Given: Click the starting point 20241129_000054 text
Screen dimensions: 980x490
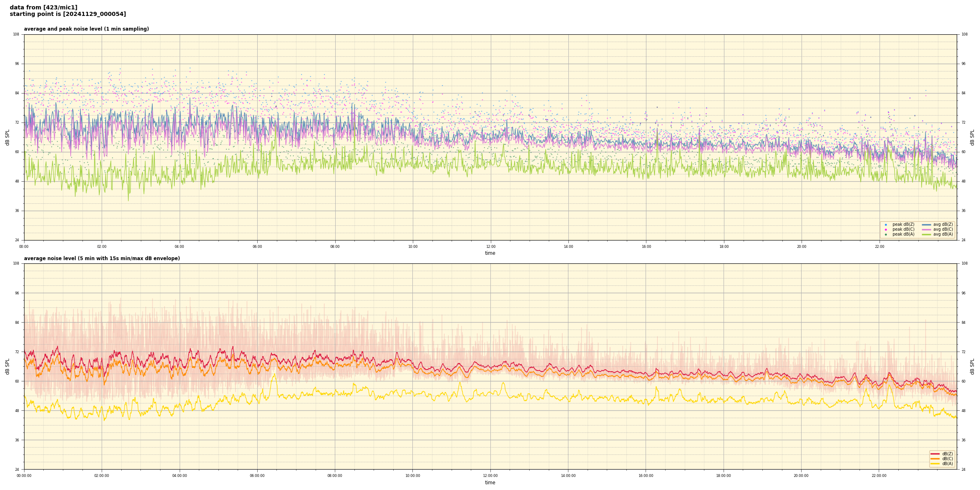Looking at the screenshot, I should click(68, 14).
